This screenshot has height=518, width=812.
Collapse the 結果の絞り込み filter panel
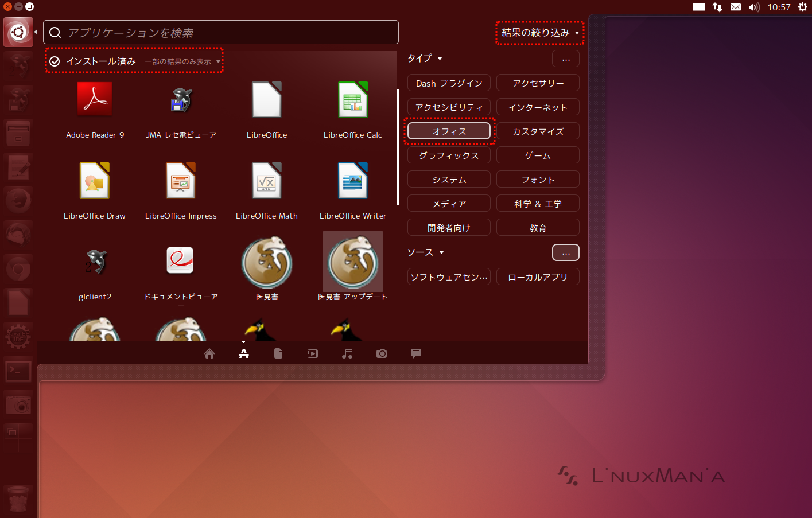tap(540, 33)
